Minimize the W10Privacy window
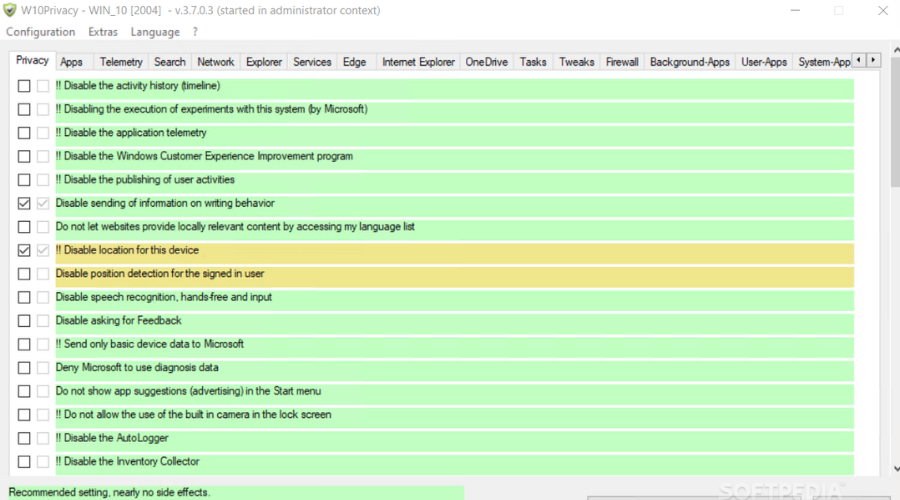This screenshot has width=900, height=500. coord(795,10)
